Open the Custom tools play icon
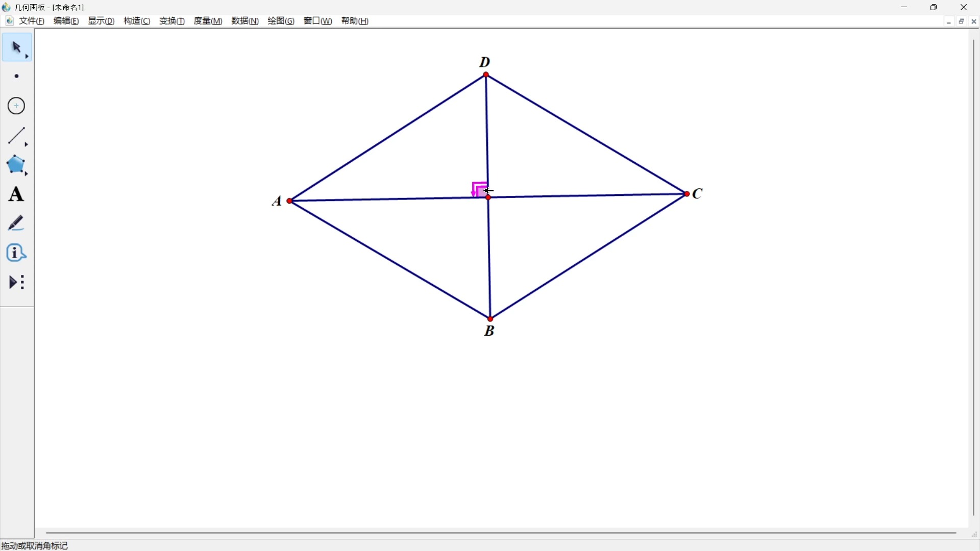Screen dimensions: 980x551 coord(16,282)
